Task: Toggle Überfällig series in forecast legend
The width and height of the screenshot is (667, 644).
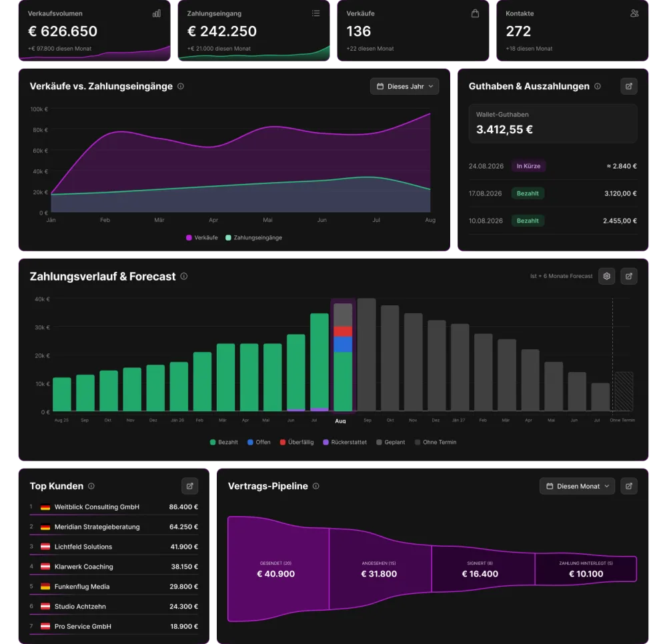Action: [x=297, y=442]
